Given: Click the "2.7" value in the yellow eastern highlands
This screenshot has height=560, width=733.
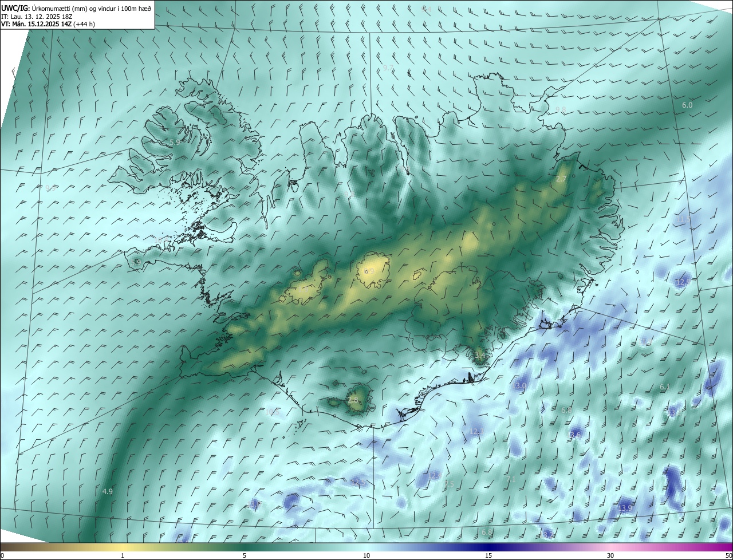Looking at the screenshot, I should pyautogui.click(x=561, y=179).
